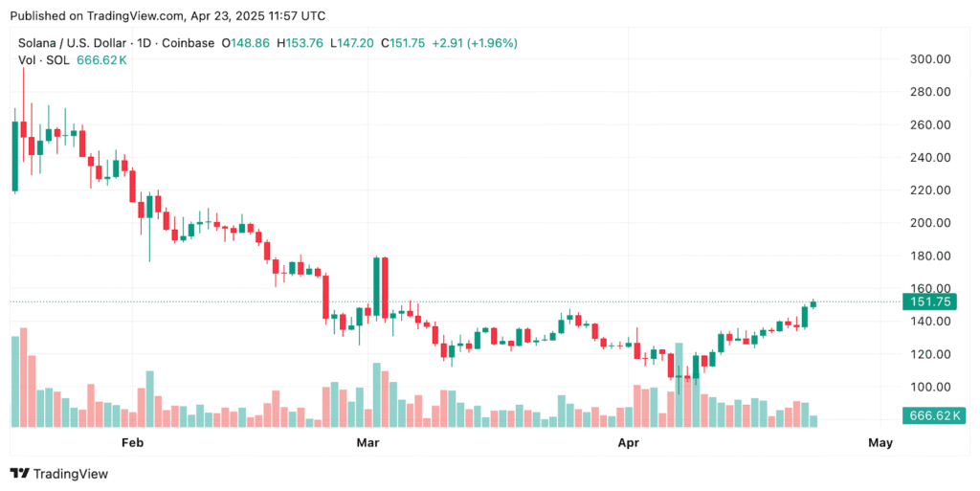Click the tallest red volume bar in January
This screenshot has height=491, width=980.
click(x=24, y=377)
